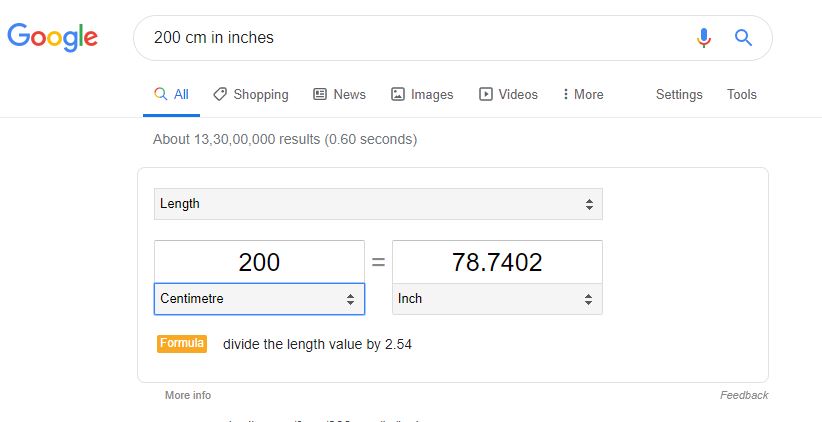Open the three-dot More menu

pos(582,94)
